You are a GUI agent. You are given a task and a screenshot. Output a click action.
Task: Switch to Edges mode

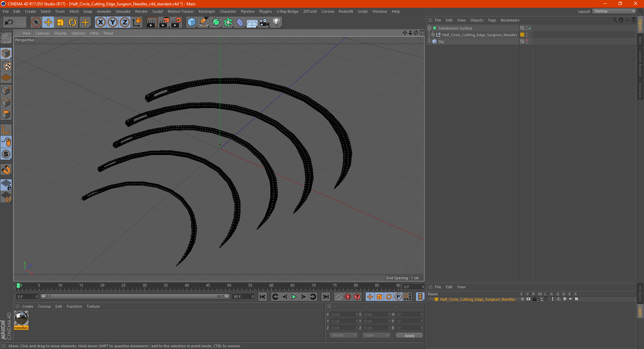[x=6, y=102]
